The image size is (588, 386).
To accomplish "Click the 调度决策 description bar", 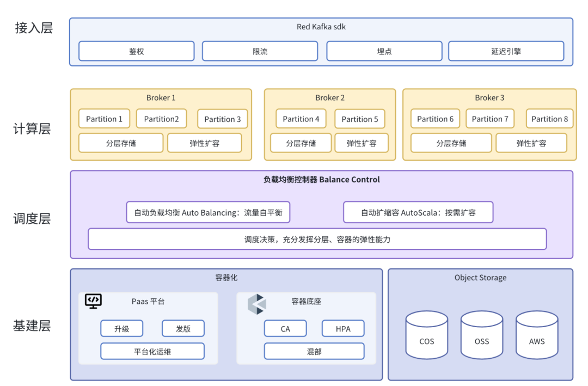I will (x=317, y=239).
